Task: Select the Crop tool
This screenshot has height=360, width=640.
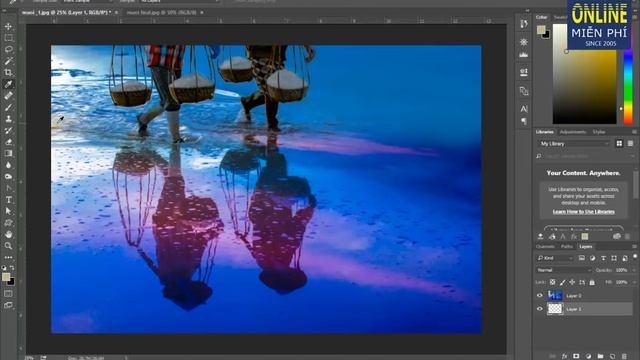Action: point(8,73)
